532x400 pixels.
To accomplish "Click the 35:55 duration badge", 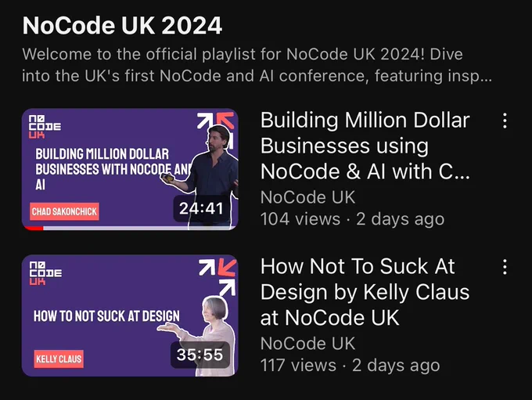I will coord(199,355).
